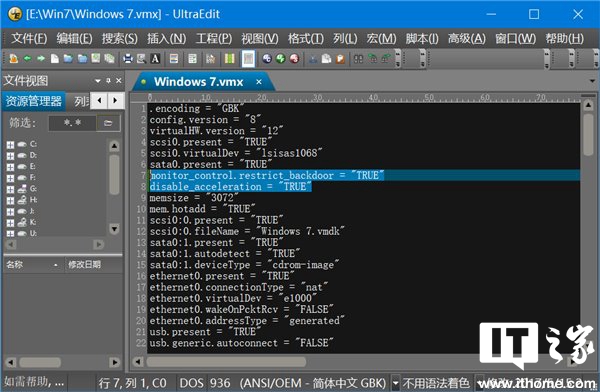Click the editor's horizontal scrollbar thumb

pyautogui.click(x=226, y=362)
